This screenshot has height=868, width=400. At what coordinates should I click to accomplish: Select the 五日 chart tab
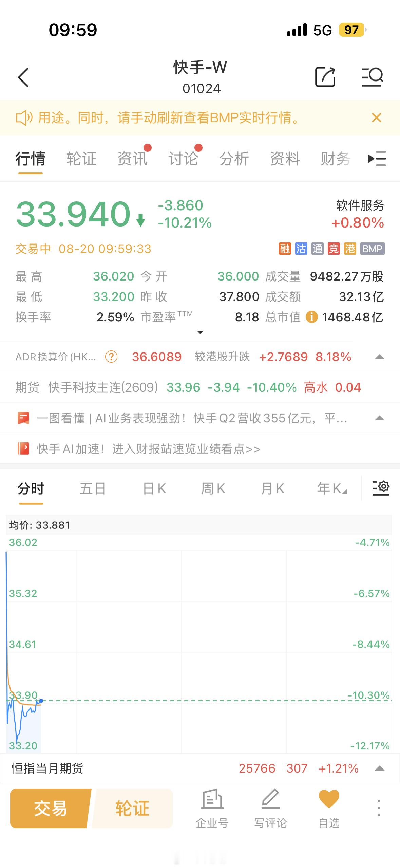click(93, 489)
